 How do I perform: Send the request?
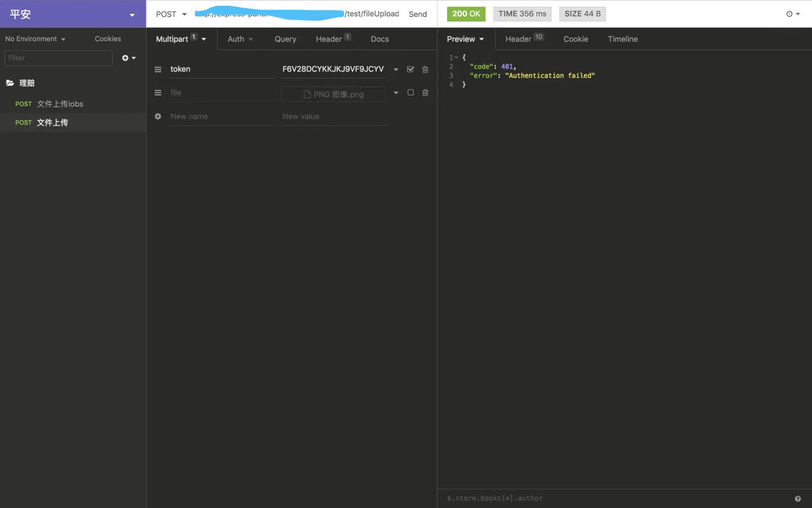tap(417, 14)
